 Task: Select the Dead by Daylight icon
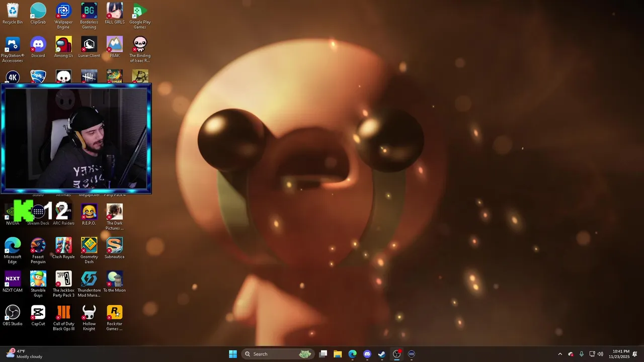click(x=89, y=76)
